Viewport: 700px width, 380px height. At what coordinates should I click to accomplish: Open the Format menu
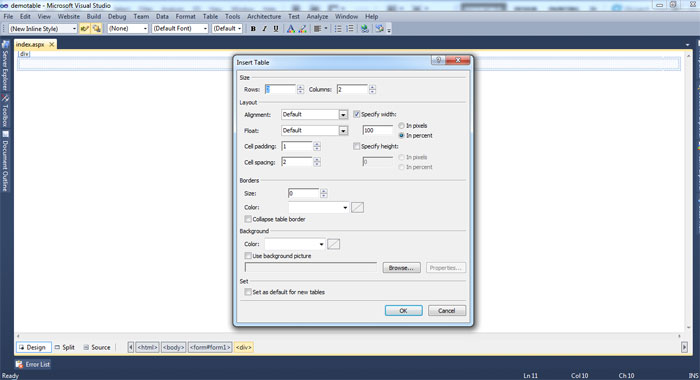pyautogui.click(x=185, y=17)
